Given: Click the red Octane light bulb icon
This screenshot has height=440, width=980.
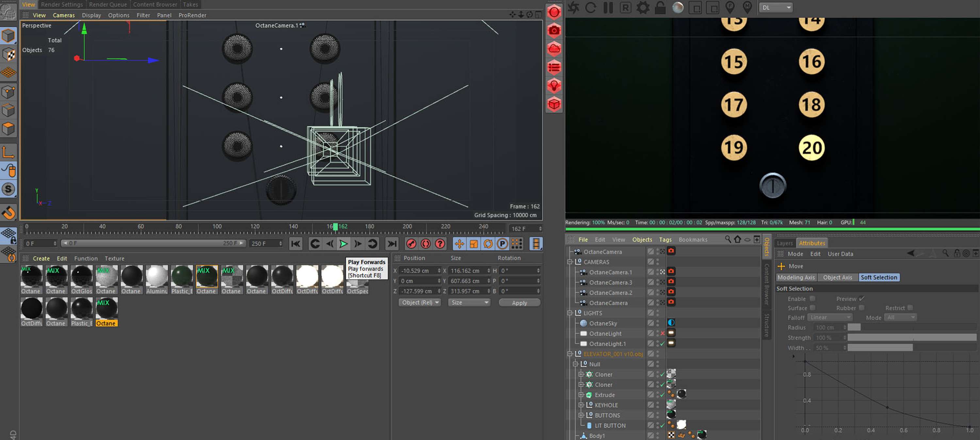Looking at the screenshot, I should (x=554, y=86).
